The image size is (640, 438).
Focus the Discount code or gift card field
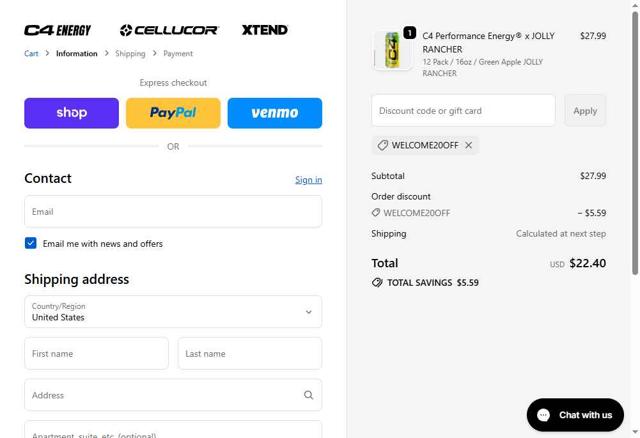(x=463, y=111)
